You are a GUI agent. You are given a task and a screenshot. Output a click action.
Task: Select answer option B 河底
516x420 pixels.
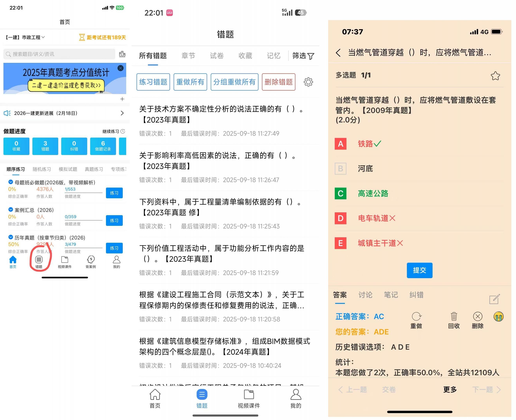click(x=340, y=169)
